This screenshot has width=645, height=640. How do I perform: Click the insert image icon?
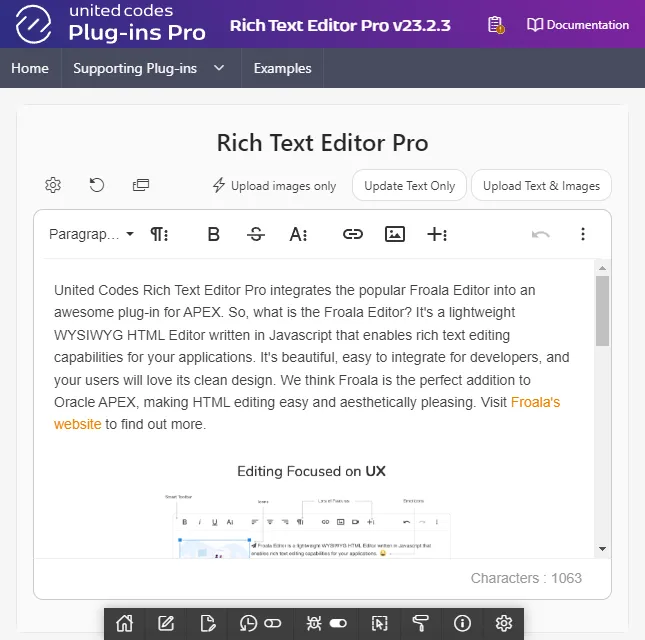click(x=395, y=234)
